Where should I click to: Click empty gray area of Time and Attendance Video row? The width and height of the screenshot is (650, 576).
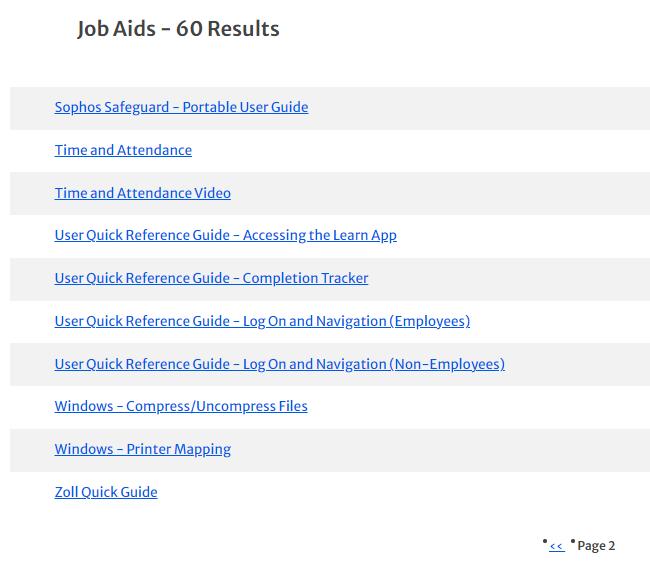click(x=450, y=193)
